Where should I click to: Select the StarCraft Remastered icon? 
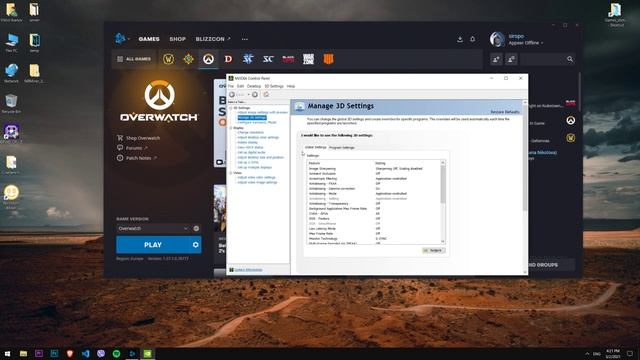tap(268, 59)
